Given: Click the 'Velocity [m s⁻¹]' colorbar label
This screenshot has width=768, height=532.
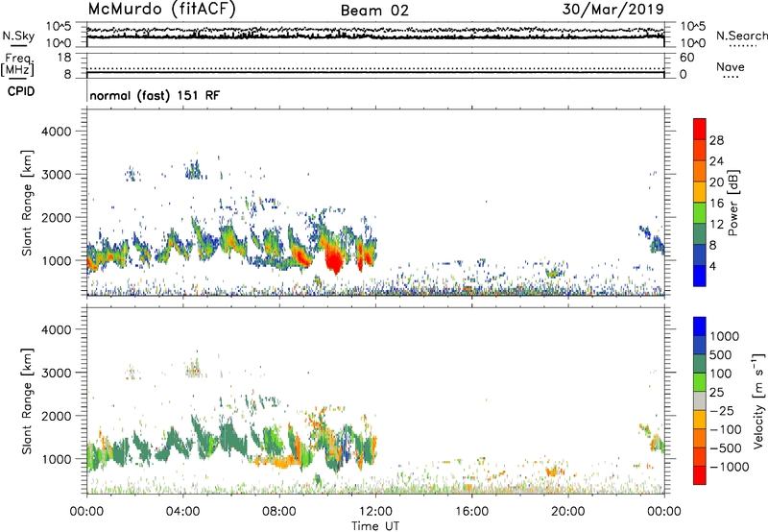Looking at the screenshot, I should [x=758, y=400].
